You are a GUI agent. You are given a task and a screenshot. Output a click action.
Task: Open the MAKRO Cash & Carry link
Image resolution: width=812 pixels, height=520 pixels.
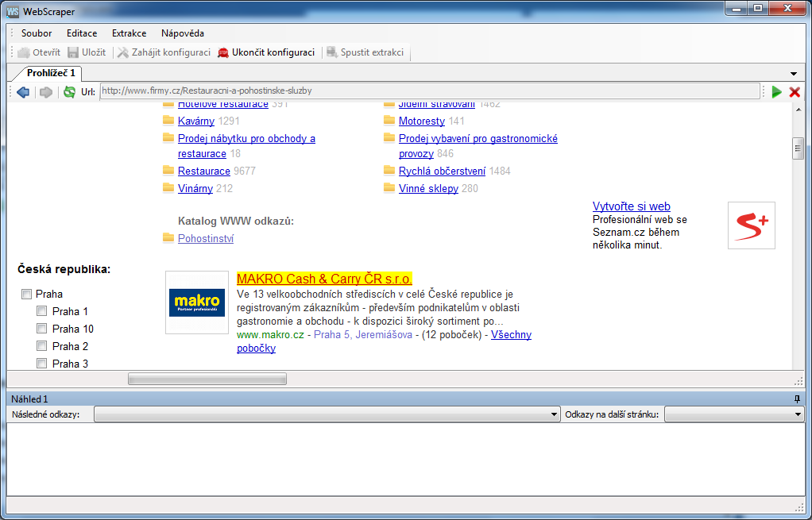tap(324, 279)
